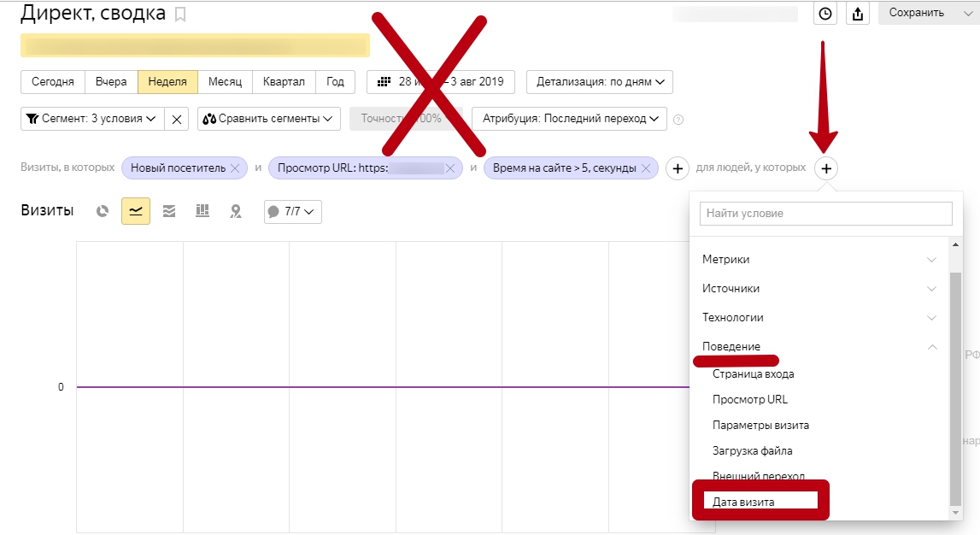Select the column chart view icon
The width and height of the screenshot is (980, 535).
pyautogui.click(x=202, y=211)
